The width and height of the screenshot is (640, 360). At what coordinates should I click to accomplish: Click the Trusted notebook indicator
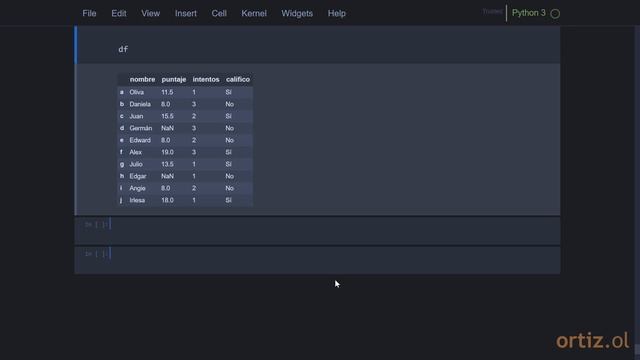pos(492,11)
